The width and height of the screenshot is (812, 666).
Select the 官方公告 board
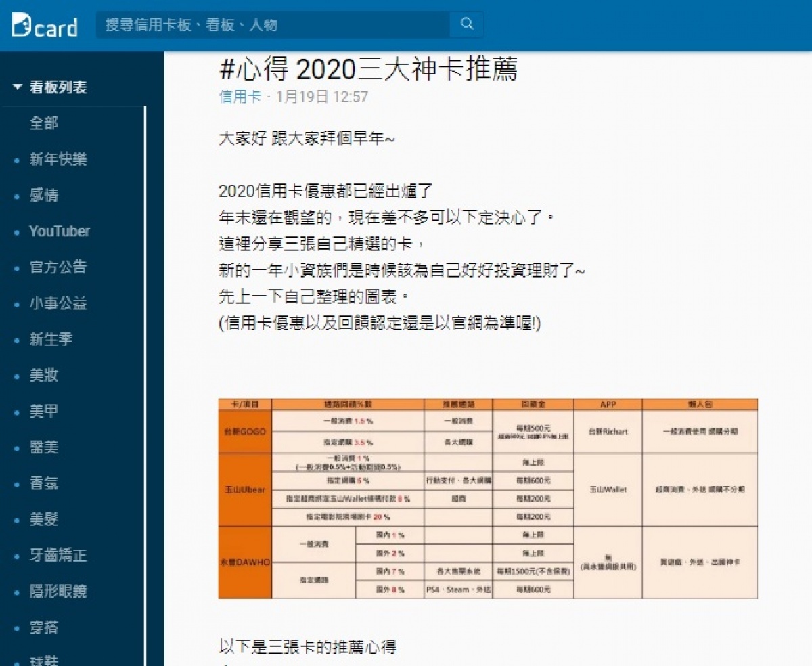point(58,267)
